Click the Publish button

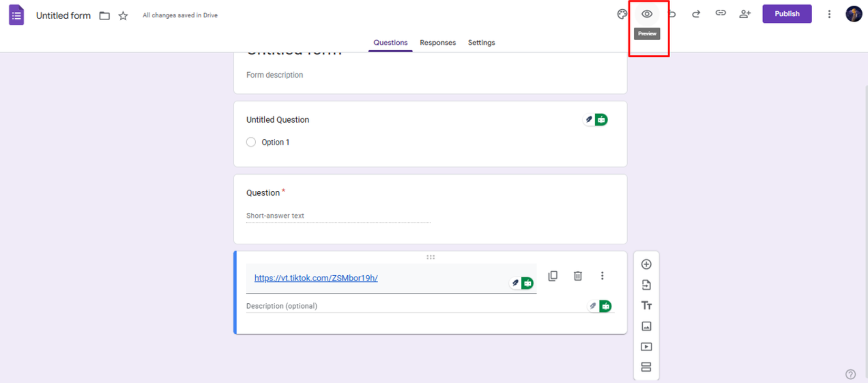click(787, 14)
